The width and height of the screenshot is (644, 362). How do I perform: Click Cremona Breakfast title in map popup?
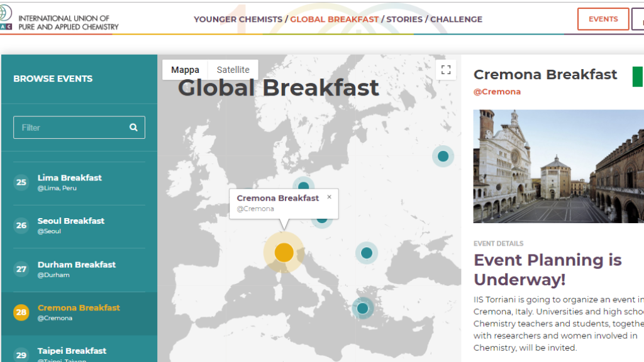tap(277, 198)
